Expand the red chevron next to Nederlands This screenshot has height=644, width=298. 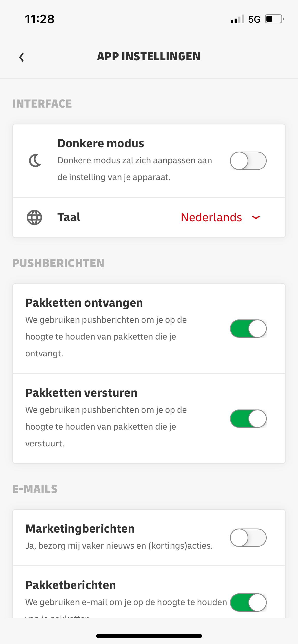tap(256, 217)
